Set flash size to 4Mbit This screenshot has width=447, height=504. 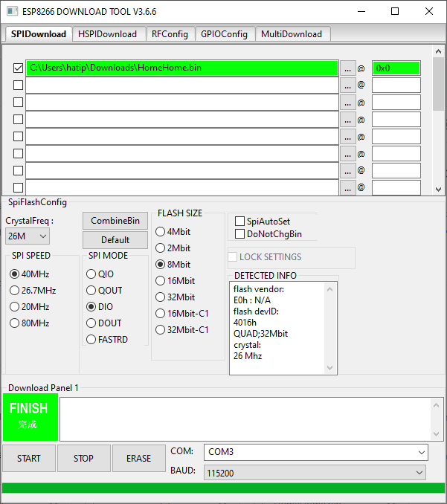point(173,232)
